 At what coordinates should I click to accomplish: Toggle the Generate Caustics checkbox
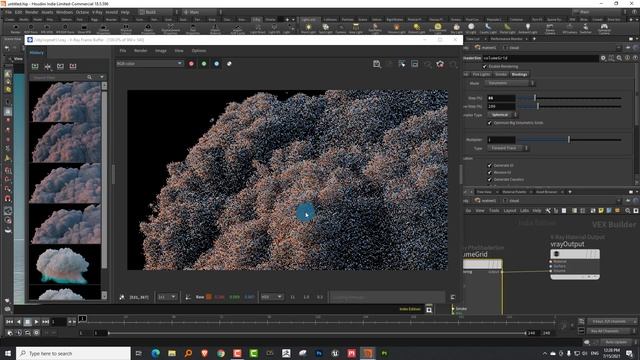click(x=490, y=179)
